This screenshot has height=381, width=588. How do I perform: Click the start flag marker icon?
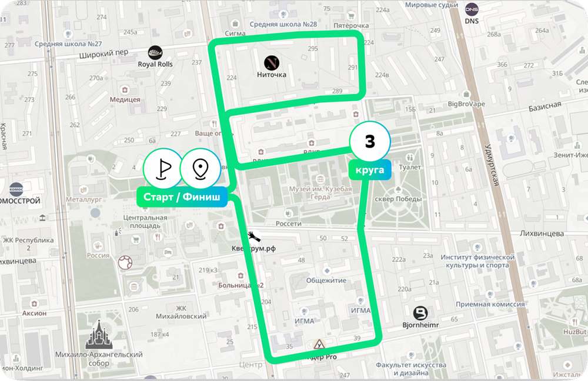[163, 169]
